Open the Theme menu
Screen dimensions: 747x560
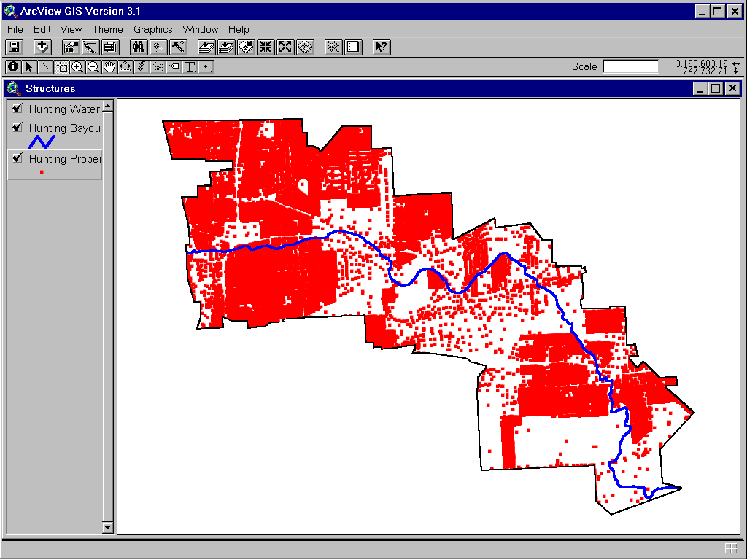(107, 29)
